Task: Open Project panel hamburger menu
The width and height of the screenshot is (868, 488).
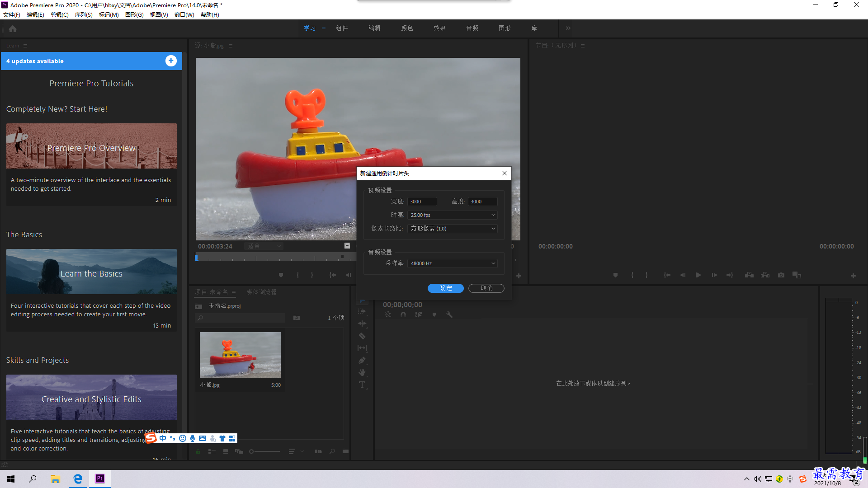Action: [234, 292]
